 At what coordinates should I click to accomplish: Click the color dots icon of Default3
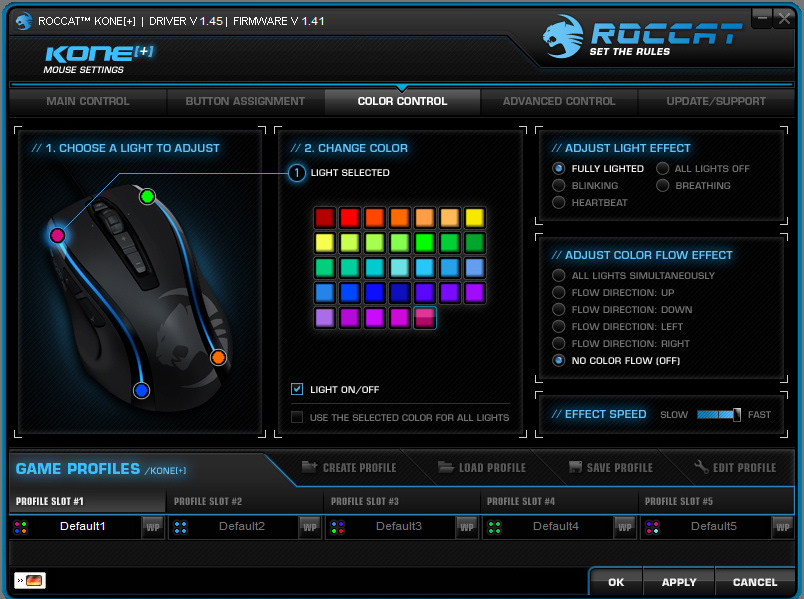pos(337,527)
